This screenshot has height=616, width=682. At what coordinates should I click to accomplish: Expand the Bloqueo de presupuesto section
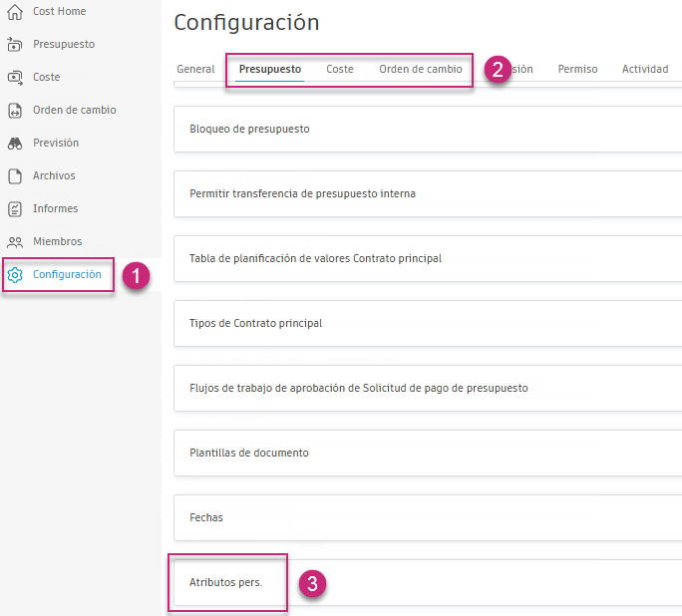(428, 130)
